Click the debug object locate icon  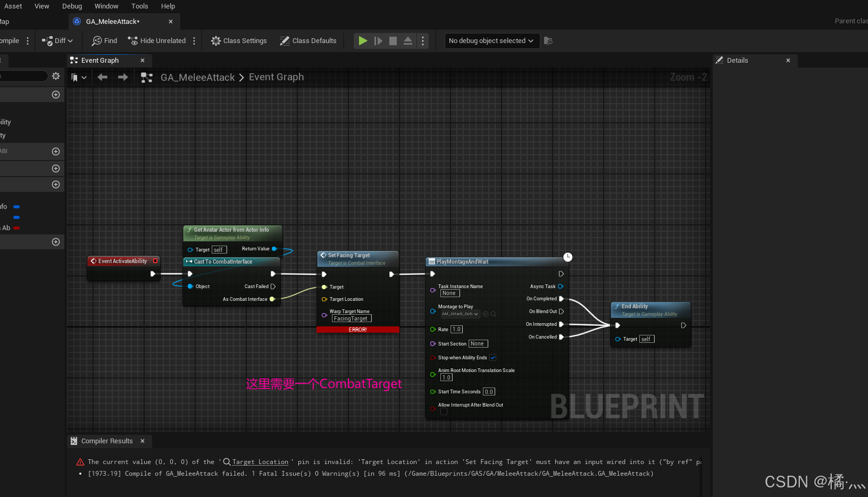tap(548, 41)
